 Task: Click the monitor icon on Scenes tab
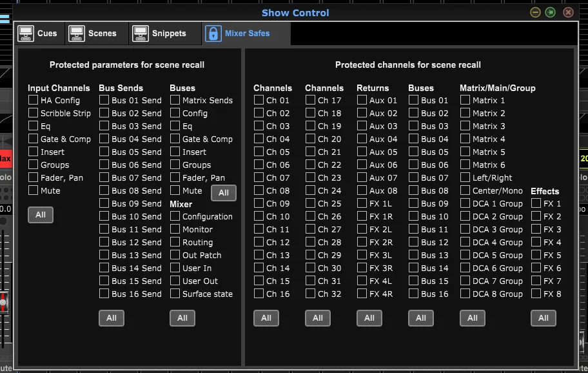(77, 34)
